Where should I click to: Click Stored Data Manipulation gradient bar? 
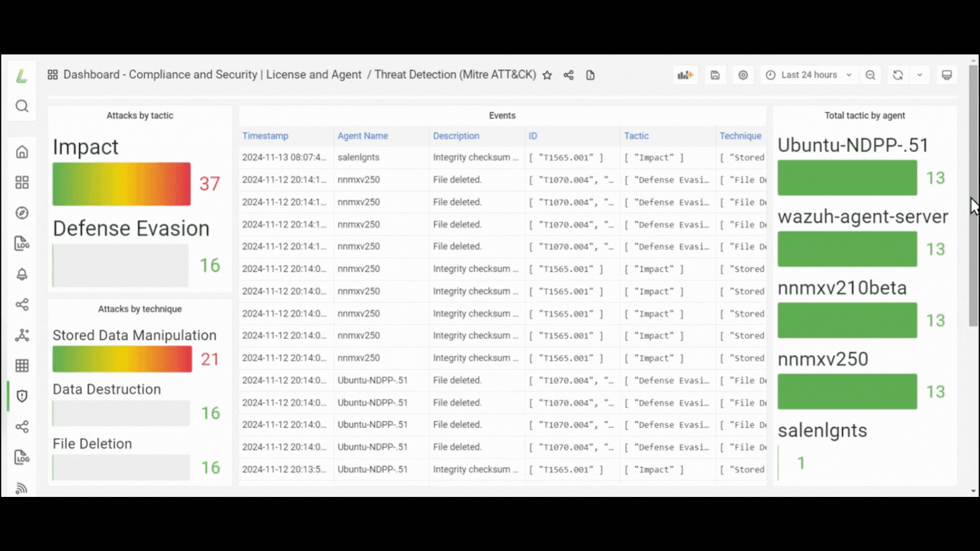122,359
